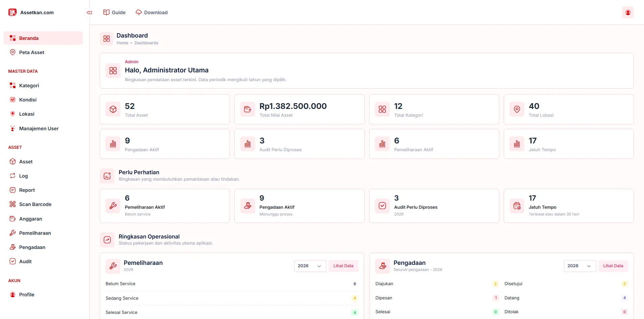Image resolution: width=644 pixels, height=319 pixels.
Task: Go to Beranda in the sidebar
Action: click(43, 38)
